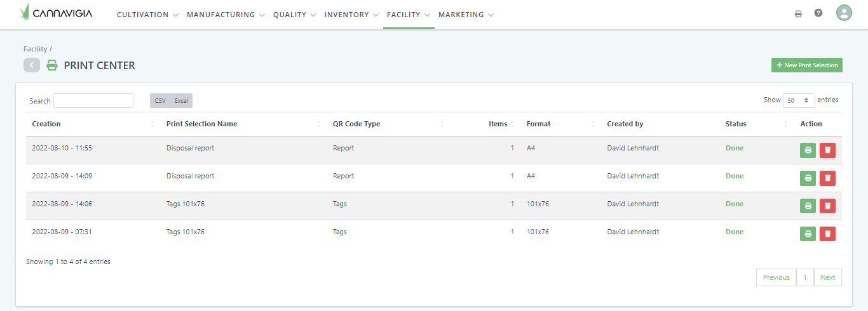
Task: Export the table to Excel
Action: (x=181, y=101)
